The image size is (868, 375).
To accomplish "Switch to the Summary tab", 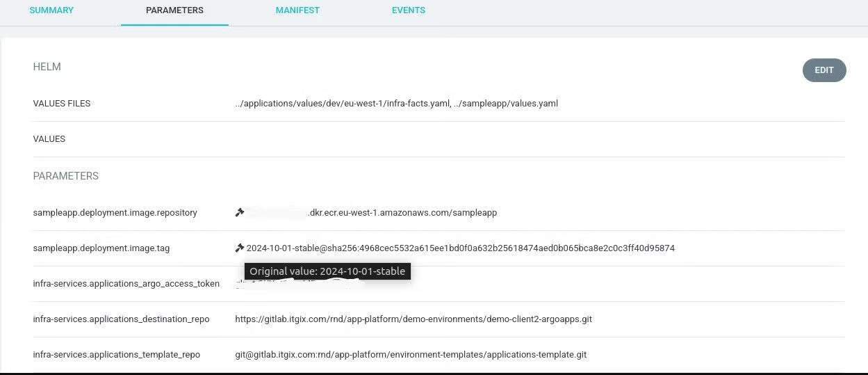I will click(x=51, y=10).
